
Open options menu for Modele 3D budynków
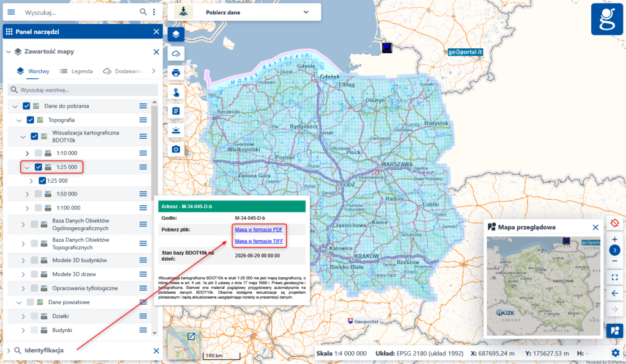143,260
